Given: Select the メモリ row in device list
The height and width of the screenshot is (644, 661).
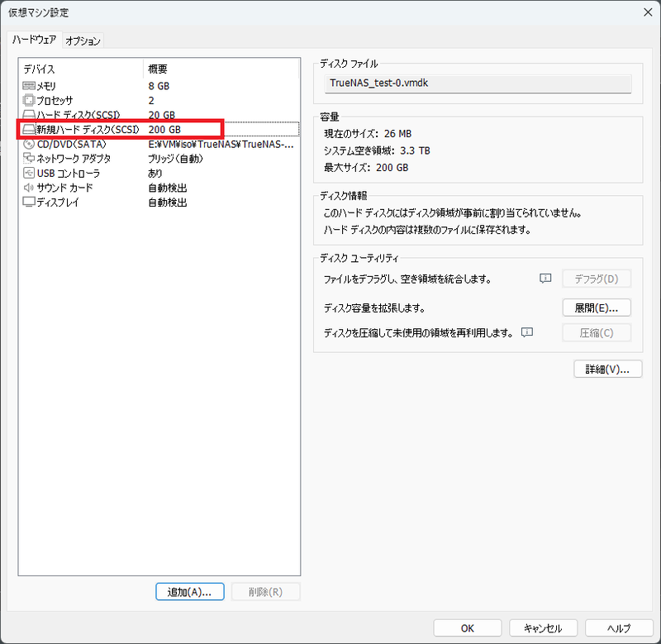Looking at the screenshot, I should [x=160, y=86].
